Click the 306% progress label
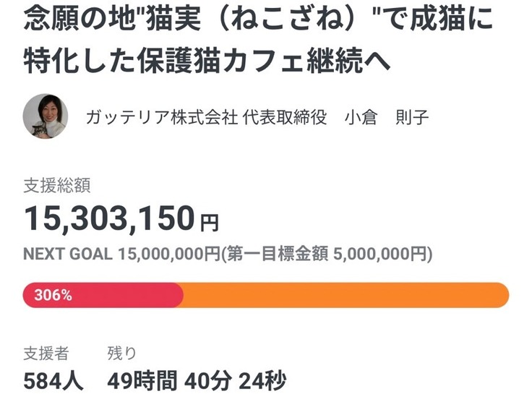 [x=52, y=295]
